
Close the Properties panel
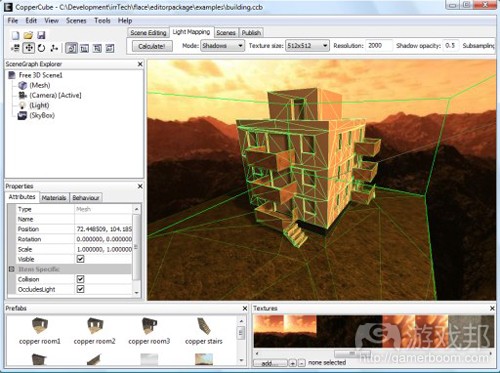(x=140, y=186)
